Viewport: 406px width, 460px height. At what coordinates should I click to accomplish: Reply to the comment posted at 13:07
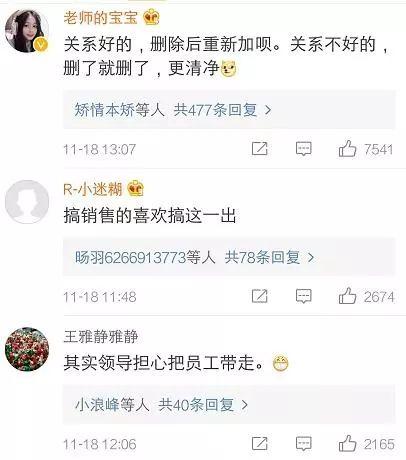[x=304, y=149]
